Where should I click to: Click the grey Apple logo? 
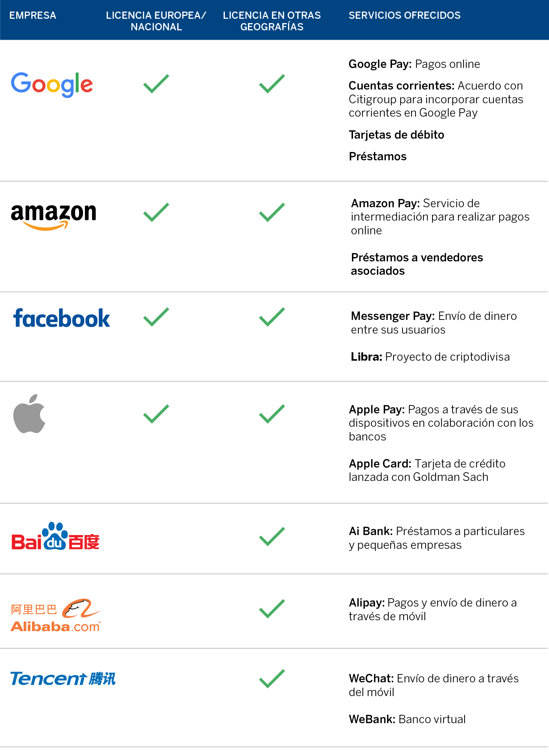click(29, 413)
